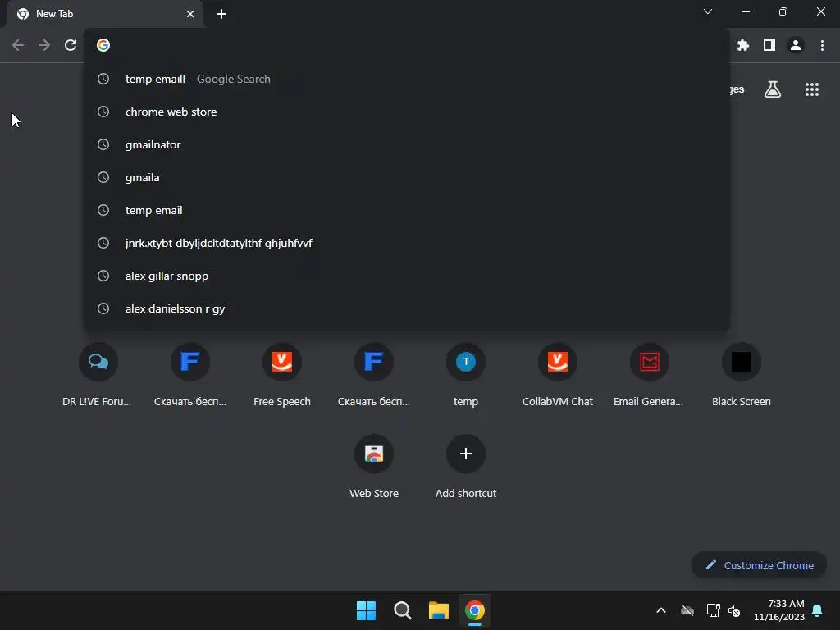Select the 'alex gillar snopp' suggestion
The height and width of the screenshot is (630, 840).
click(x=407, y=276)
